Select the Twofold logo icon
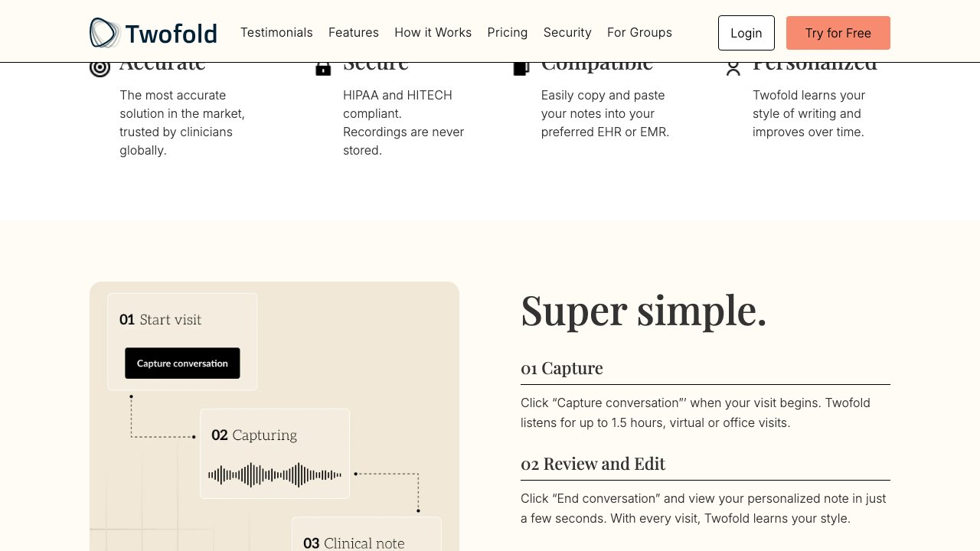 click(x=103, y=32)
